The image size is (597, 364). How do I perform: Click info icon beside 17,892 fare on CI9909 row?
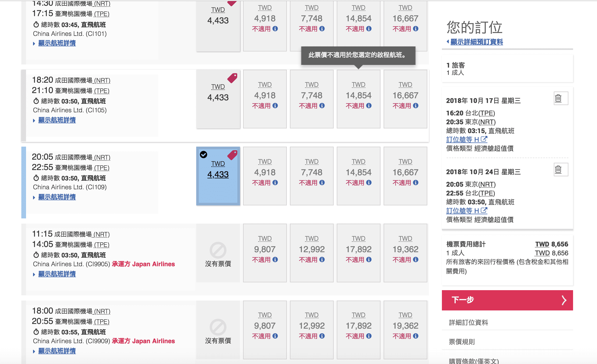(x=369, y=336)
